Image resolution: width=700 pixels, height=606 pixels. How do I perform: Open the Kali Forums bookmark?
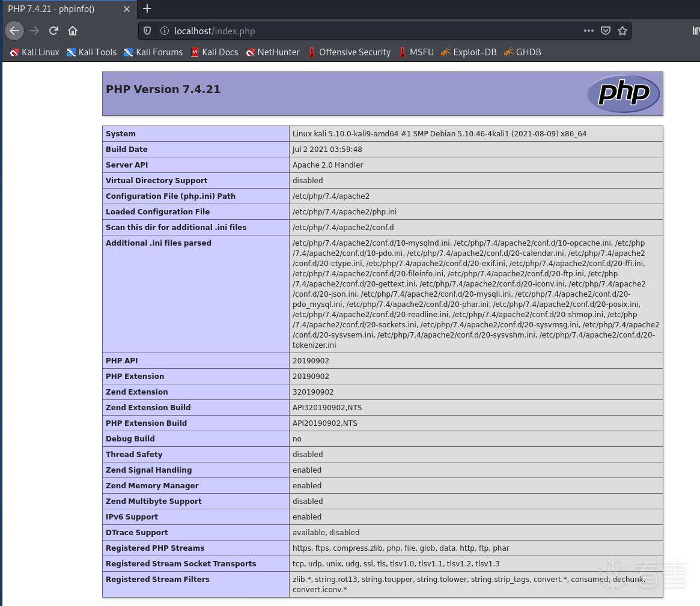153,52
